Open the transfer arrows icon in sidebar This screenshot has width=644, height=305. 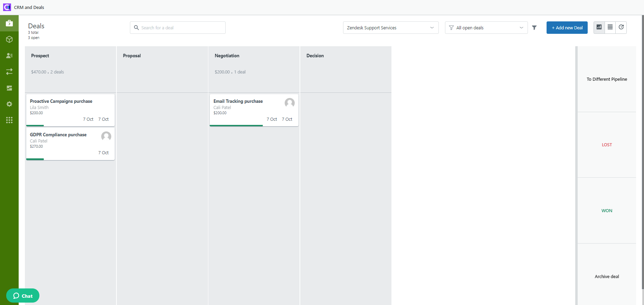click(9, 71)
